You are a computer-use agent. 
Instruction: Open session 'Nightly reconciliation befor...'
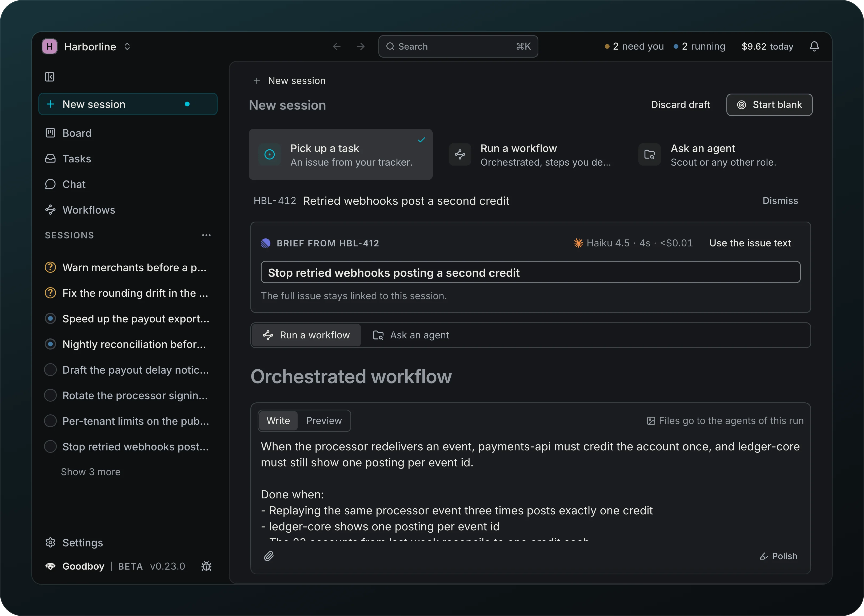point(128,345)
